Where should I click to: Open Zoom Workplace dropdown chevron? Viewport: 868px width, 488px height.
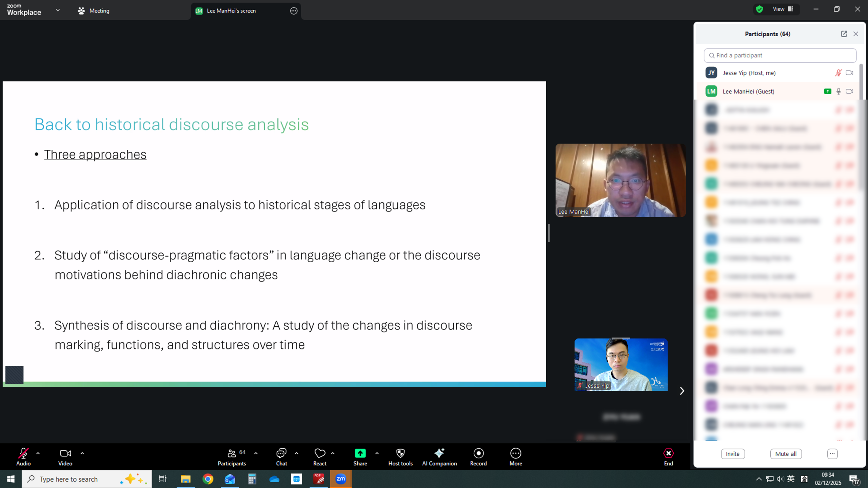coord(58,10)
